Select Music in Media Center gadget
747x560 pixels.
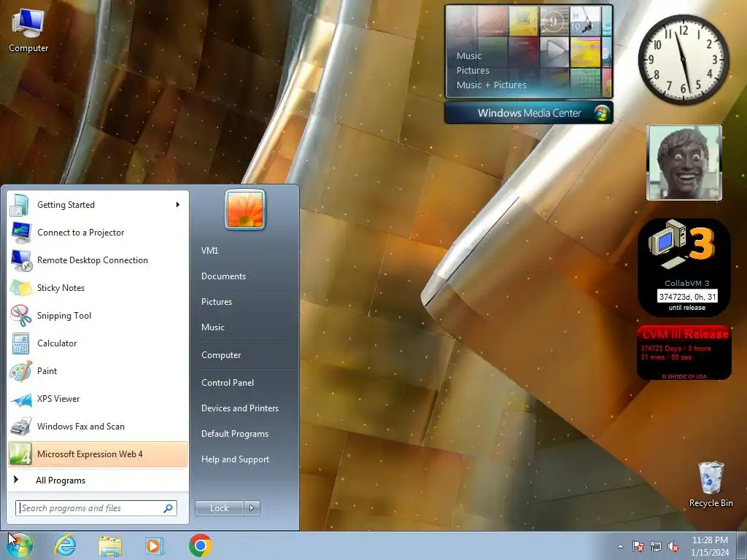(x=469, y=56)
